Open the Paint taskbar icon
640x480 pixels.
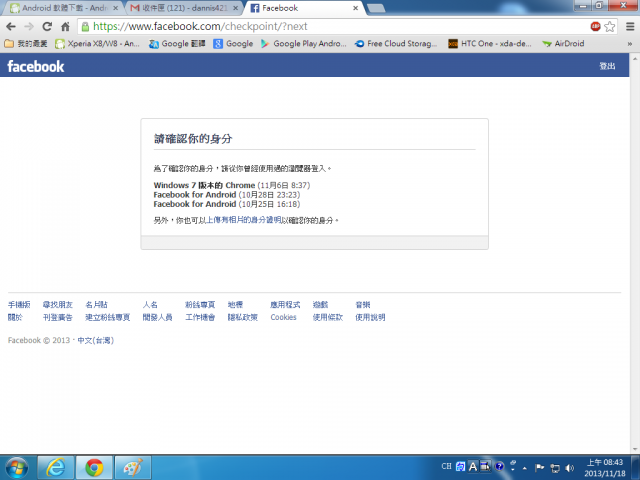(x=133, y=468)
